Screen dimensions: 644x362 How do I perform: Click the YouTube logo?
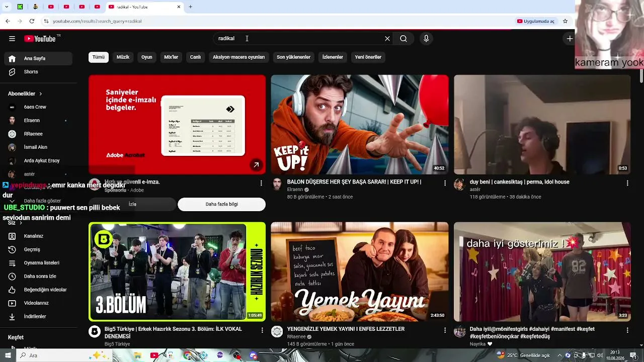tap(40, 39)
